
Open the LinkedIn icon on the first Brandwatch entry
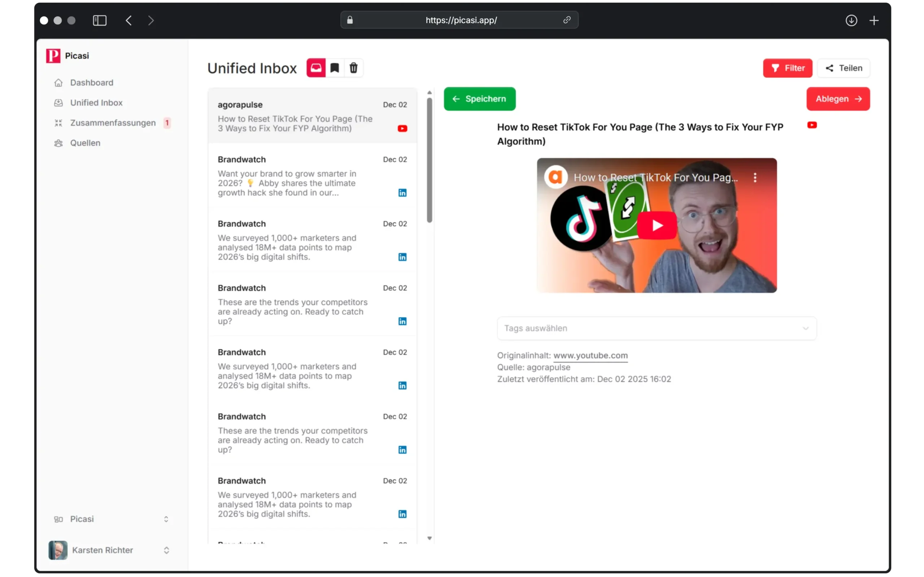(x=402, y=192)
